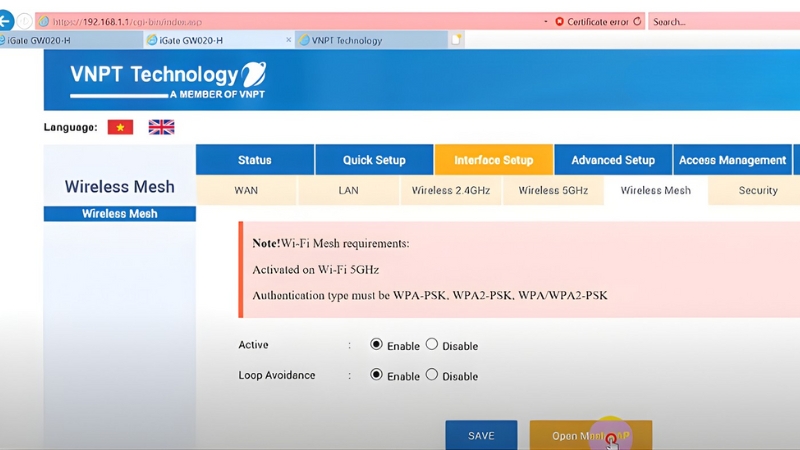Screen dimensions: 800x450
Task: Click the 'Language:' label
Action: [x=70, y=128]
